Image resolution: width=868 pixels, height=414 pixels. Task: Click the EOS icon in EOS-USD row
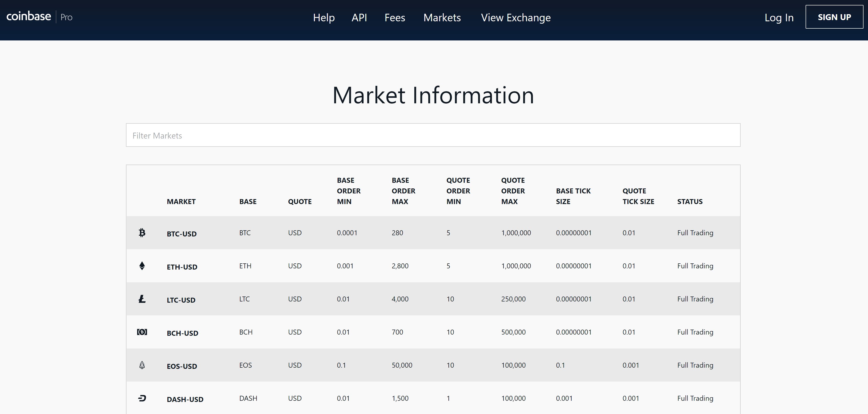click(x=142, y=365)
